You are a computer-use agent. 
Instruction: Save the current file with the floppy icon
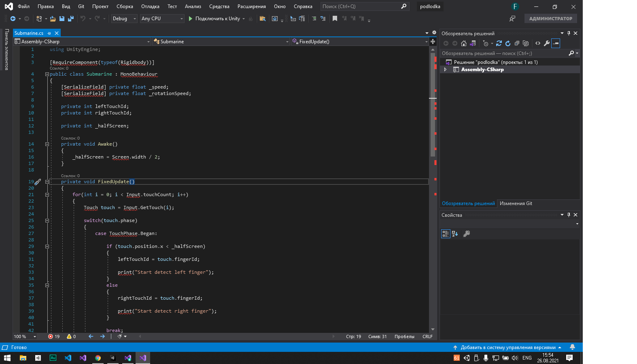[x=62, y=19]
